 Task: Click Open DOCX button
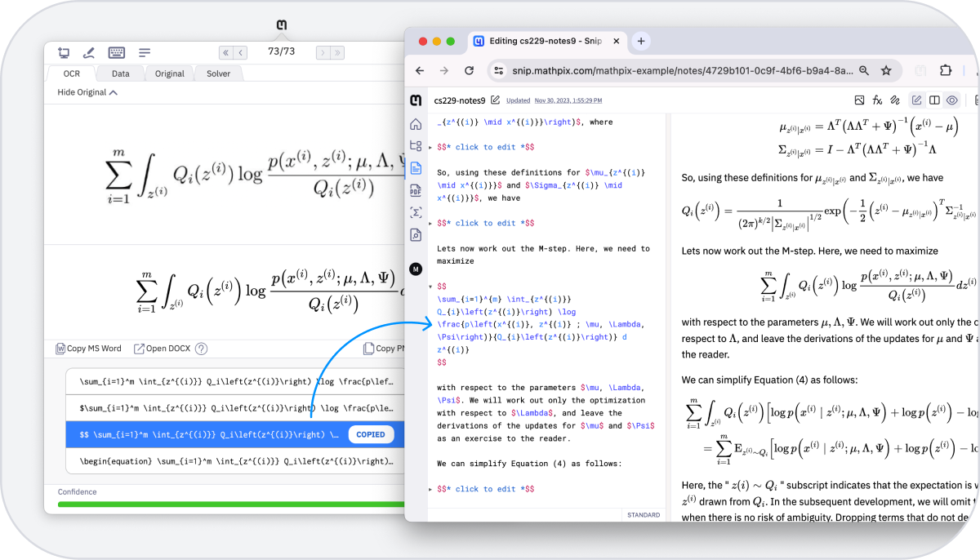pyautogui.click(x=162, y=349)
